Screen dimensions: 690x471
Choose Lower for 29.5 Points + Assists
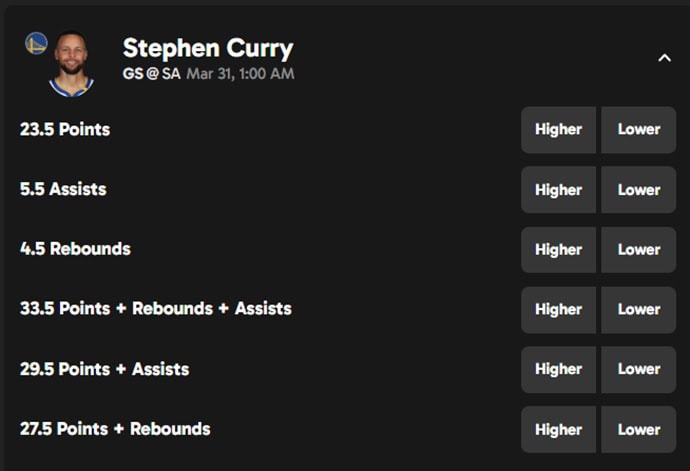pos(639,369)
